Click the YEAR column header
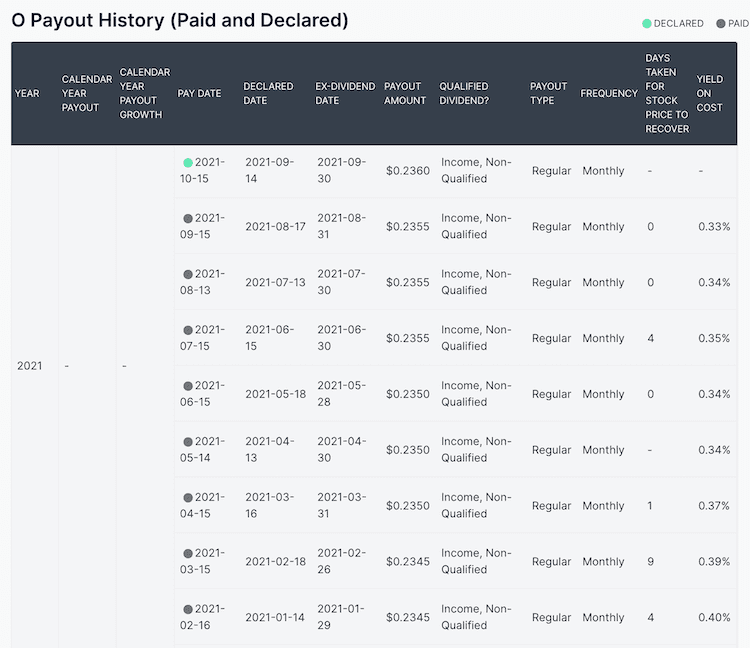The width and height of the screenshot is (750, 648). coord(27,93)
